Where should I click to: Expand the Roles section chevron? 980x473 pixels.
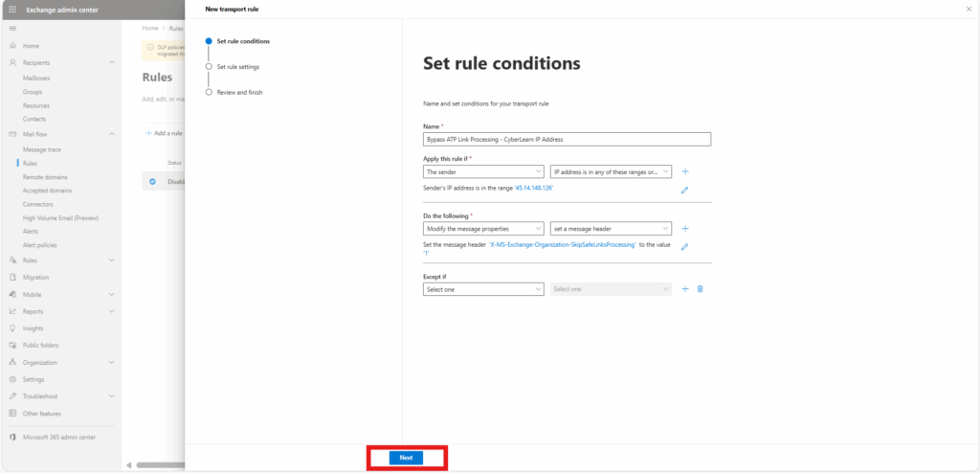(x=112, y=260)
